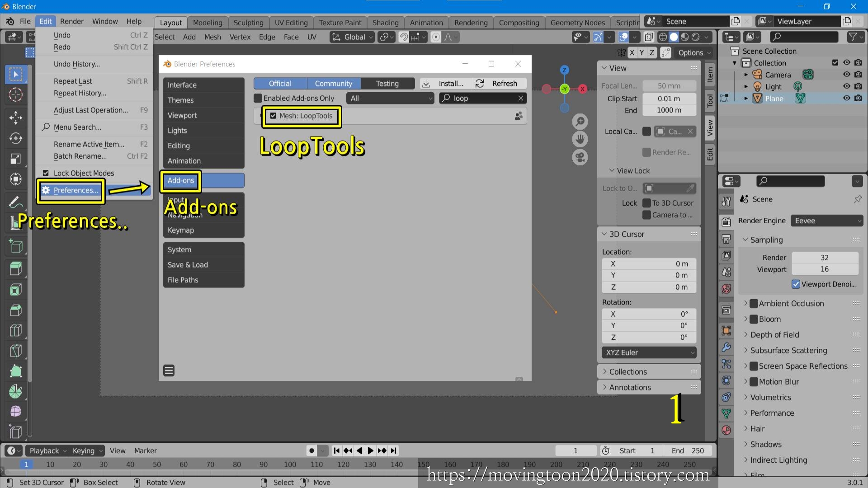Select the Add Cube tool
The height and width of the screenshot is (488, 868).
(16, 246)
